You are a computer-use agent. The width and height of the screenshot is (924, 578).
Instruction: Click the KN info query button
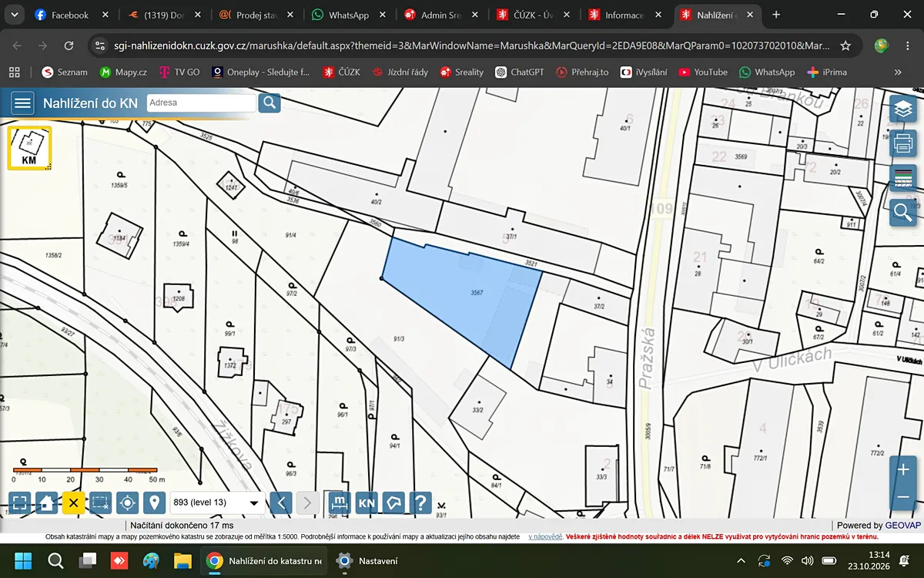pos(367,503)
